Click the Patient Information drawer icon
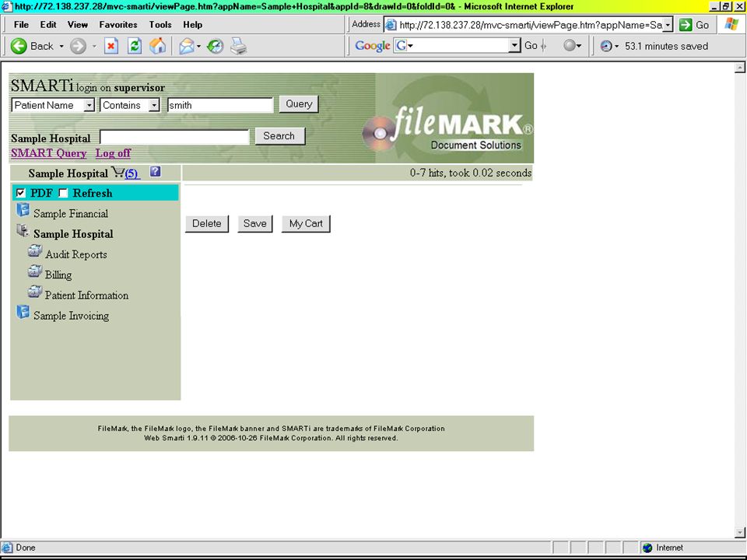This screenshot has width=747, height=560. tap(35, 292)
